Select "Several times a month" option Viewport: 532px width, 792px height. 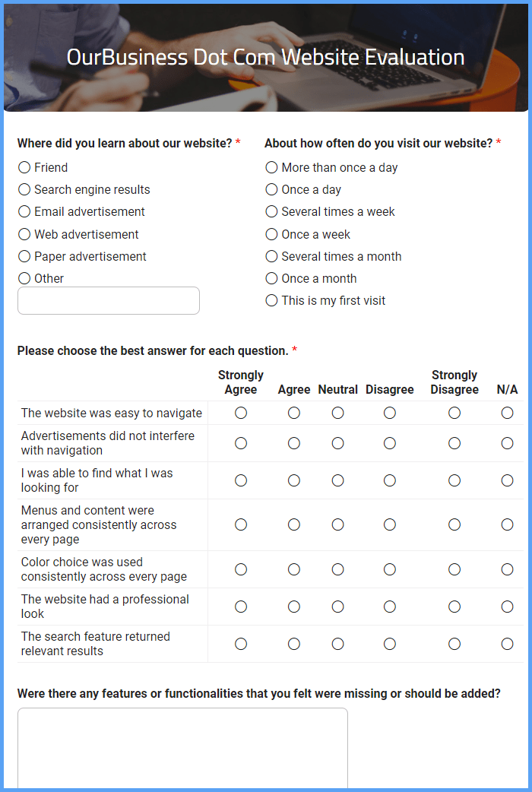click(271, 257)
